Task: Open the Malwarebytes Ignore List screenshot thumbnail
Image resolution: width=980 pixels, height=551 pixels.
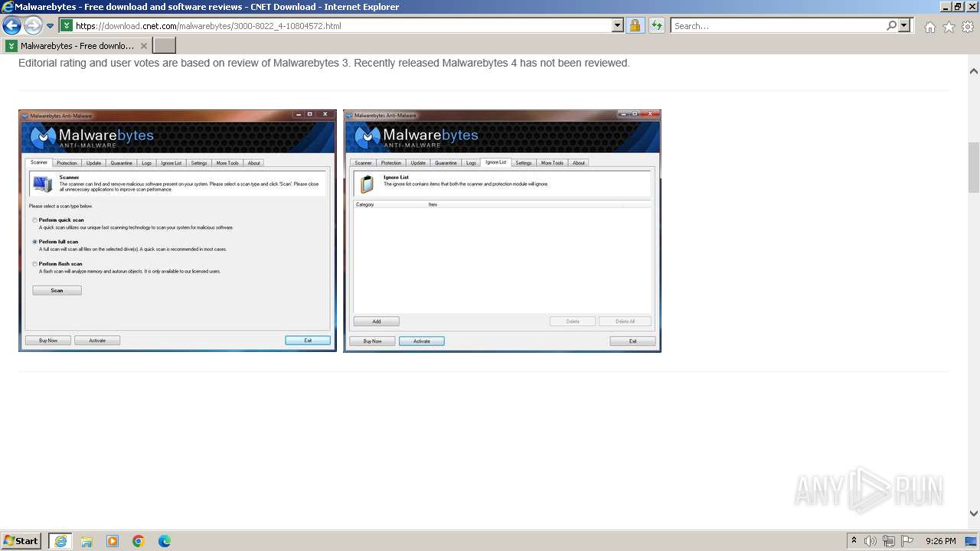Action: 502,230
